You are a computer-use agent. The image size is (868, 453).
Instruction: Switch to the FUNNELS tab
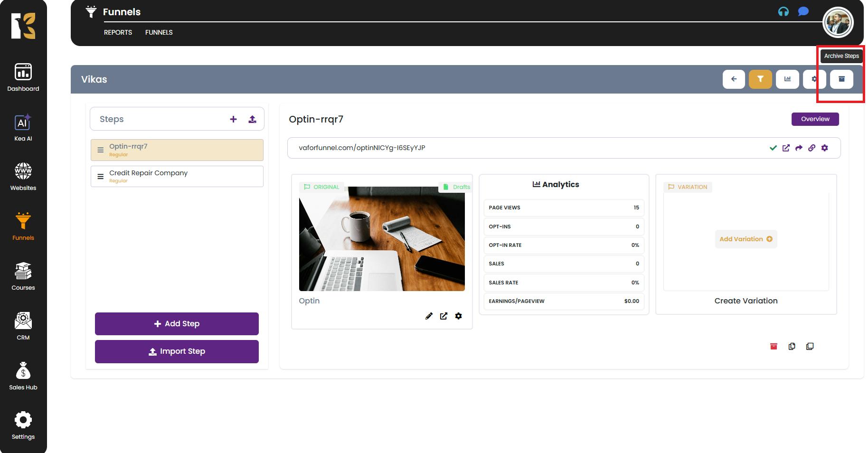(x=159, y=32)
